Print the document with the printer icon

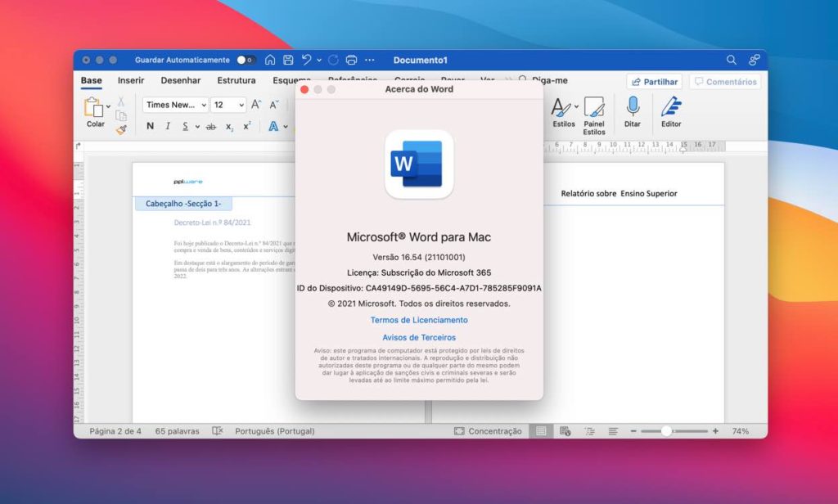coord(351,60)
